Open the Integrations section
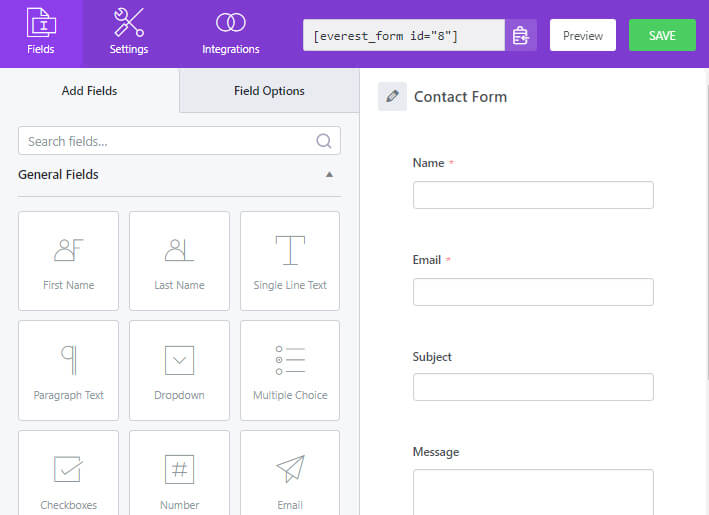The width and height of the screenshot is (709, 515). click(231, 34)
